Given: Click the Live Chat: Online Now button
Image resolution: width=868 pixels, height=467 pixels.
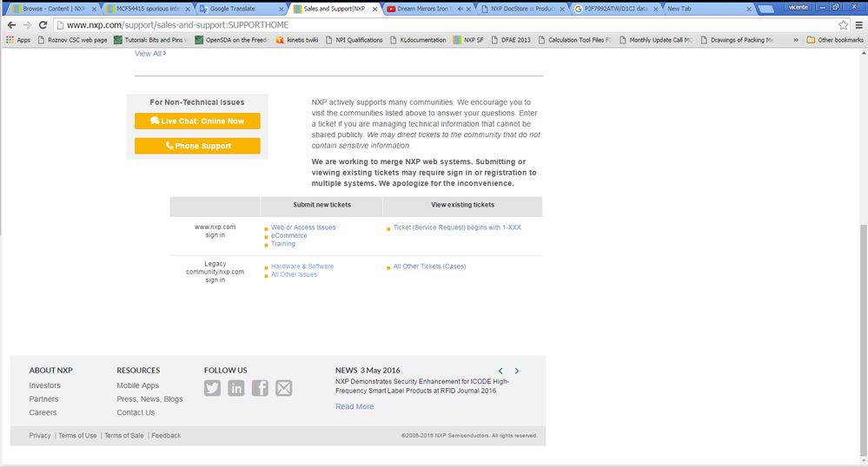Looking at the screenshot, I should pos(197,122).
